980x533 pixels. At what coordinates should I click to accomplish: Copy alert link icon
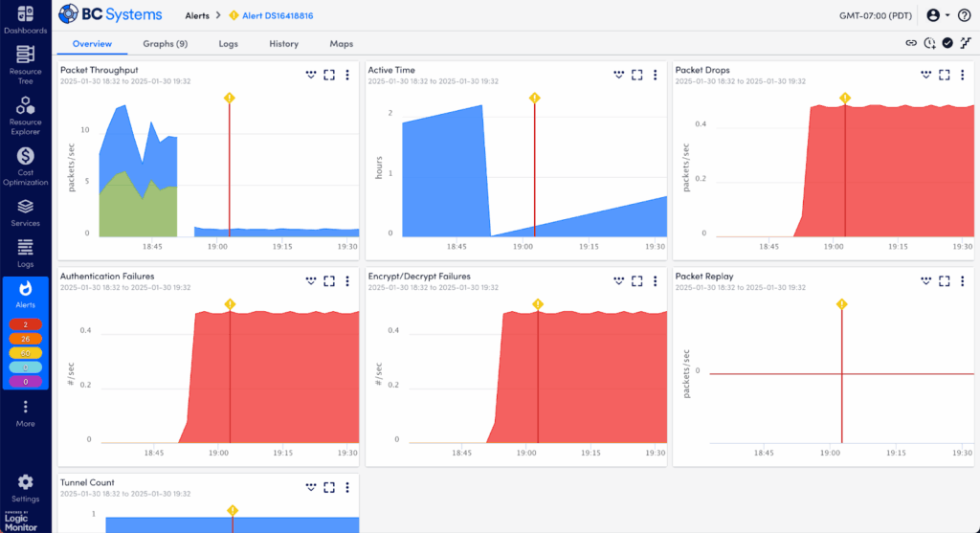tap(911, 43)
